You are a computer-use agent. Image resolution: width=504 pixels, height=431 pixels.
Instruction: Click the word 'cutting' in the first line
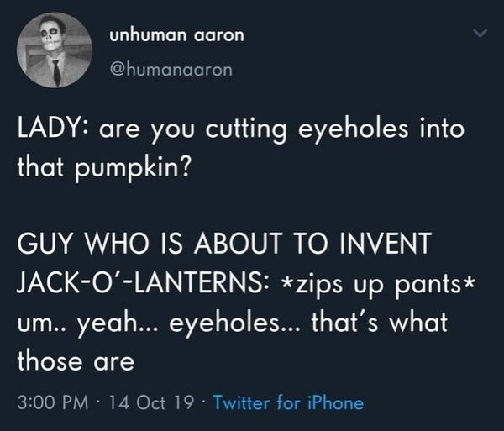(246, 131)
